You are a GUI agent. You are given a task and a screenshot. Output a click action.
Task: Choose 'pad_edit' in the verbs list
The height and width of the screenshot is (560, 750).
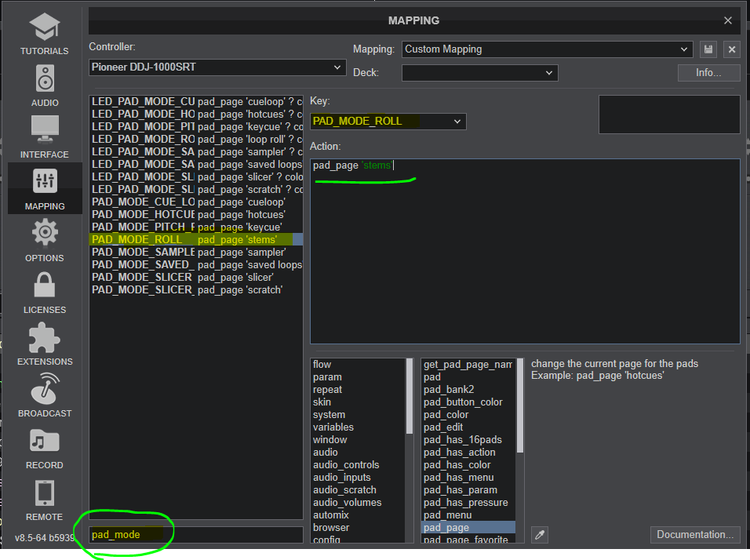click(468, 427)
